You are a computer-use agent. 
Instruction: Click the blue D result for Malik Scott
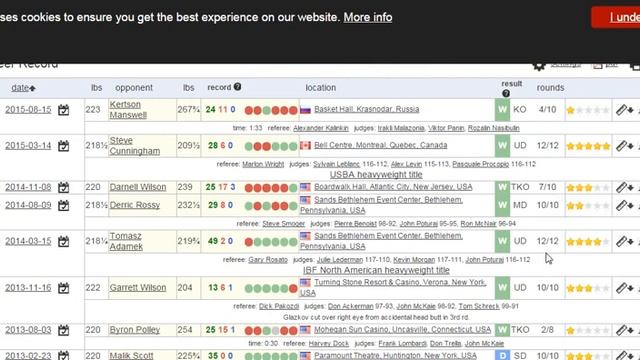point(502,356)
